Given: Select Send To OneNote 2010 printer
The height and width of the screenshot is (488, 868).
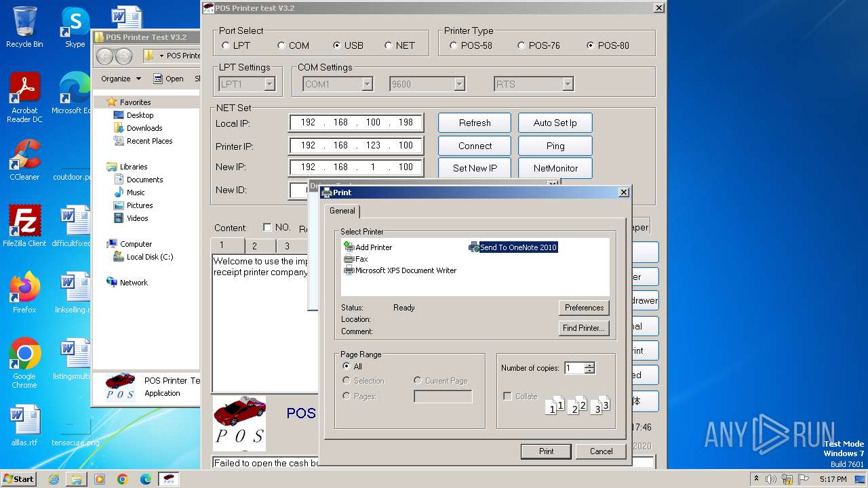Looking at the screenshot, I should click(x=513, y=247).
